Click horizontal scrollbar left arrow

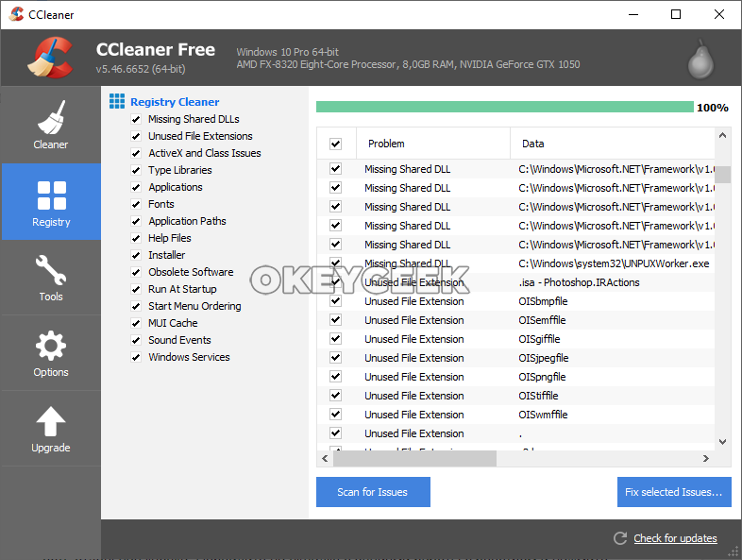pyautogui.click(x=325, y=458)
